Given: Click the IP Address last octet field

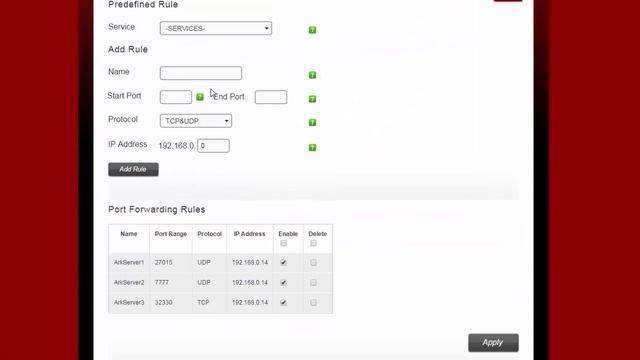Looking at the screenshot, I should click(213, 146).
